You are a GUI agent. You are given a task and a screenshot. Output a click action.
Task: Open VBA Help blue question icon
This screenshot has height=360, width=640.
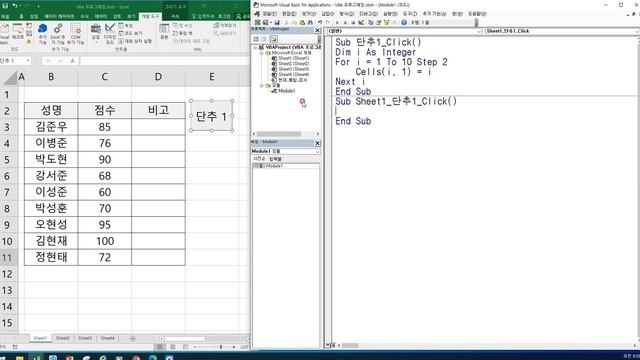pos(404,22)
